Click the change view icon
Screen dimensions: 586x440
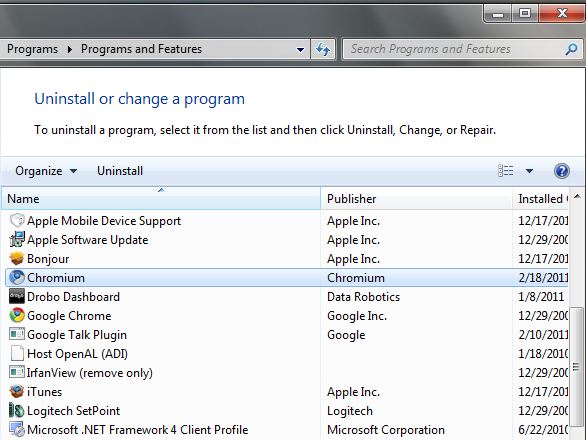tap(506, 171)
